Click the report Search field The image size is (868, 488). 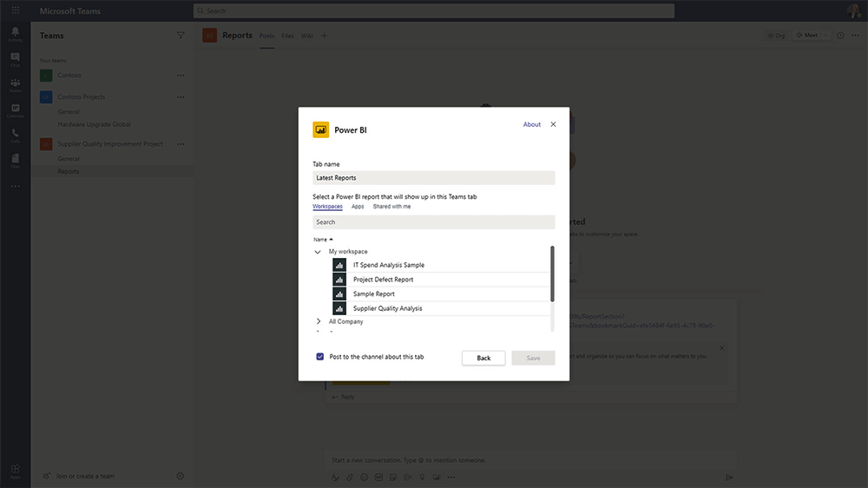point(433,222)
